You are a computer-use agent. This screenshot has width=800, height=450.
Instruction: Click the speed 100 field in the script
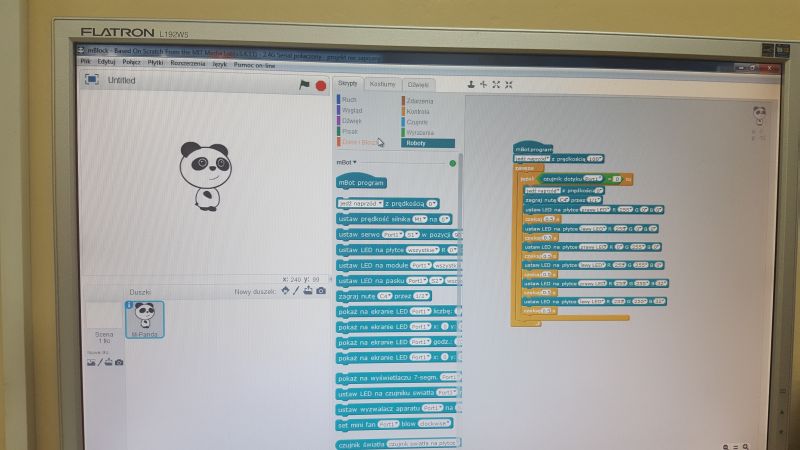[594, 159]
